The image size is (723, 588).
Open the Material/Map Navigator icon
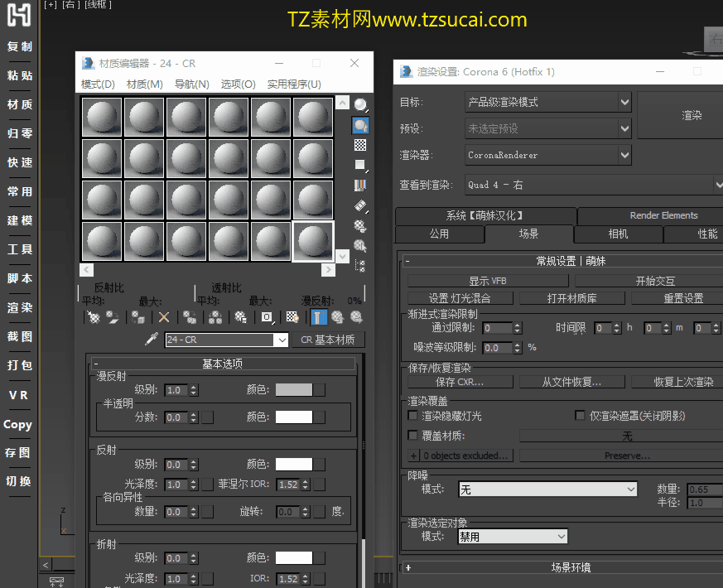coord(360,266)
